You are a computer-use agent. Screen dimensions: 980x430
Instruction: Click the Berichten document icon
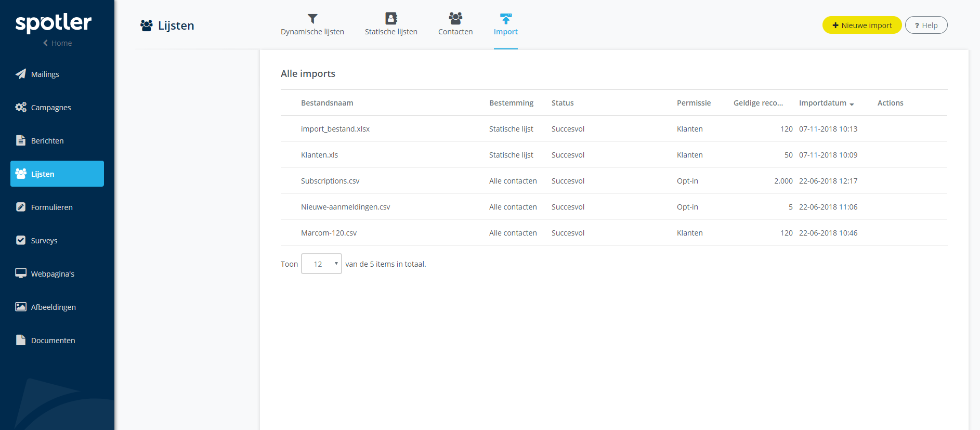tap(21, 140)
